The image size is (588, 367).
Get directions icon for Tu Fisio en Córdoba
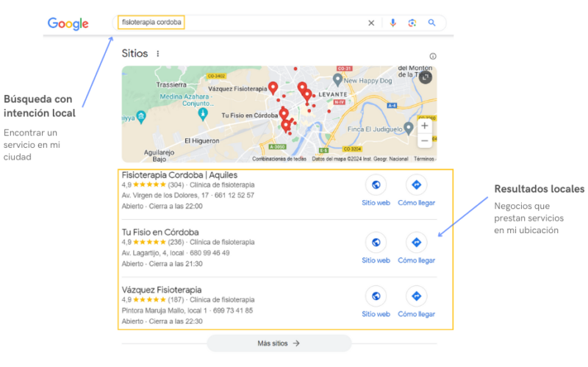click(x=416, y=243)
